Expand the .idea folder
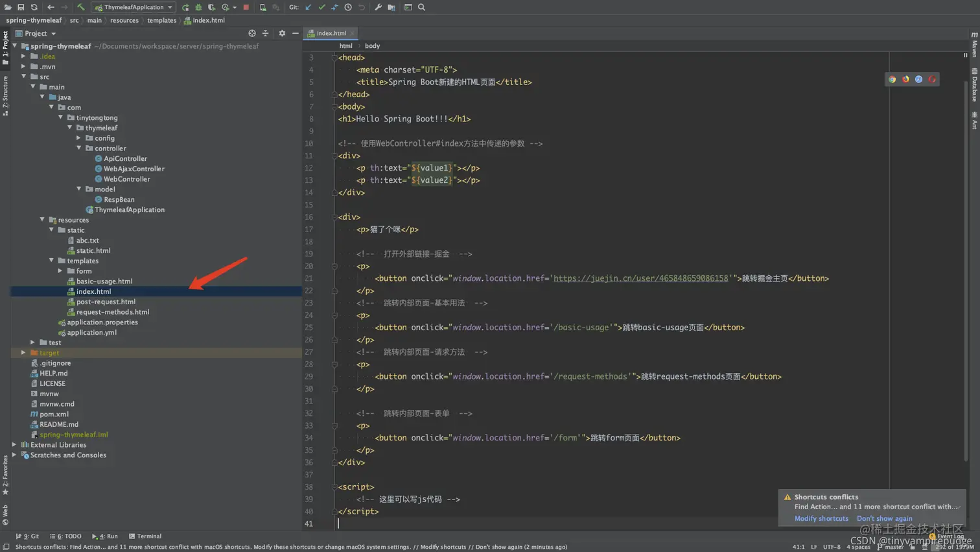 tap(24, 56)
